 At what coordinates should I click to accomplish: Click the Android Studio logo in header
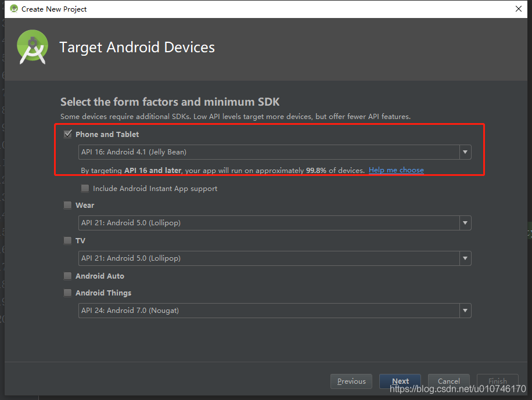click(x=33, y=47)
